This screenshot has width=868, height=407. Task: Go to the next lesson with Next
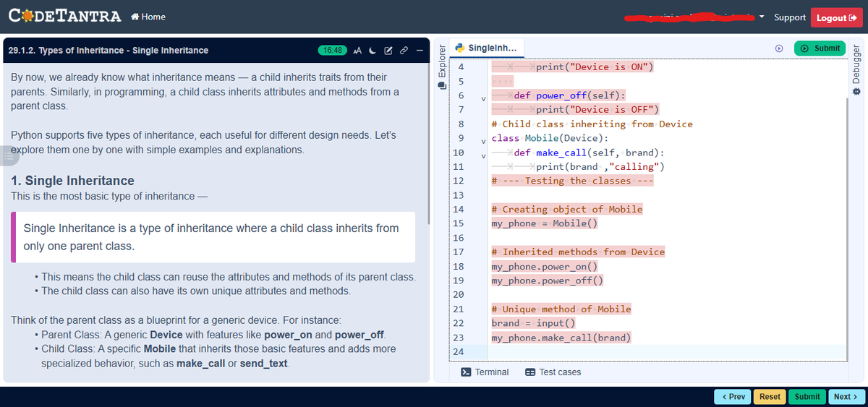(x=846, y=396)
